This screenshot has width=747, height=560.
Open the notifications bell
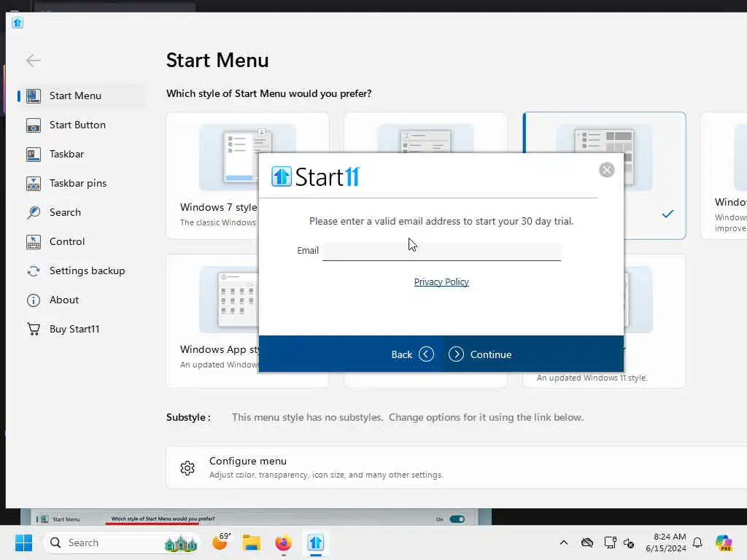(697, 542)
